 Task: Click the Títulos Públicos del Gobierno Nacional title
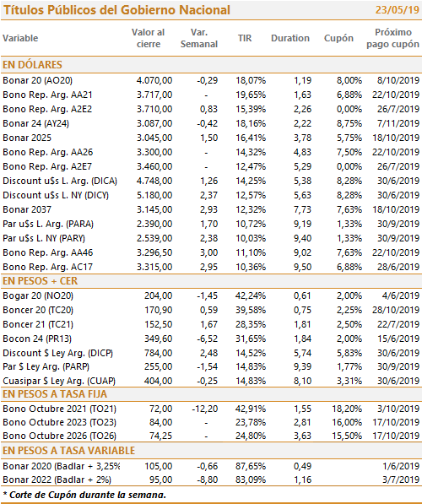[116, 10]
